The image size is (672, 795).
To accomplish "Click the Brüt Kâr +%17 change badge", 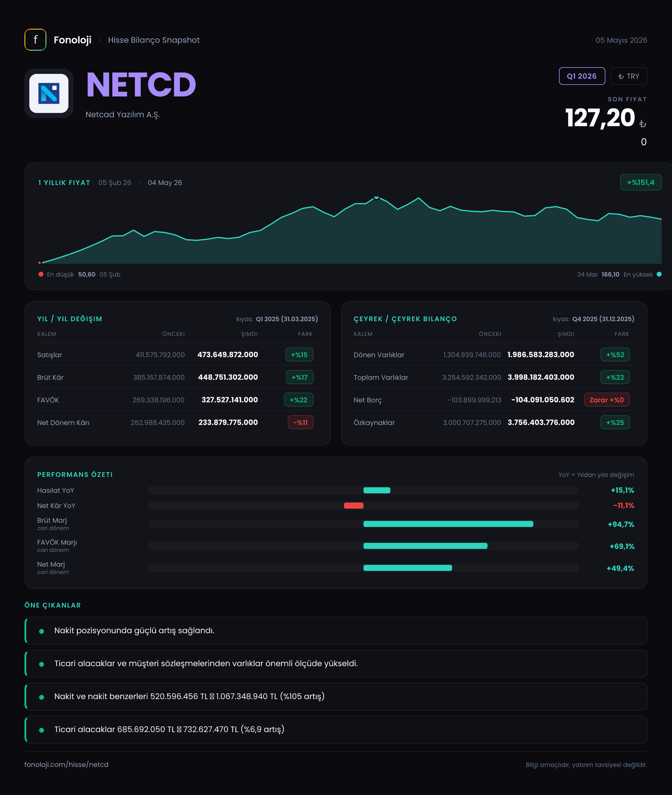I will click(x=299, y=377).
